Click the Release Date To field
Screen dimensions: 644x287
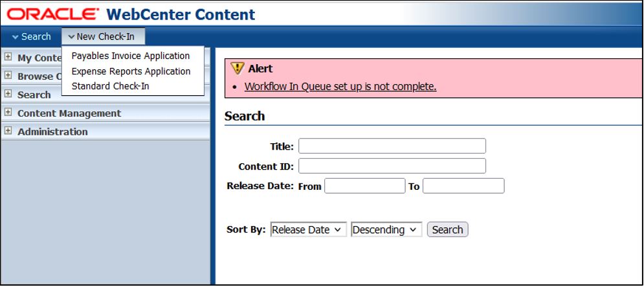click(x=463, y=186)
